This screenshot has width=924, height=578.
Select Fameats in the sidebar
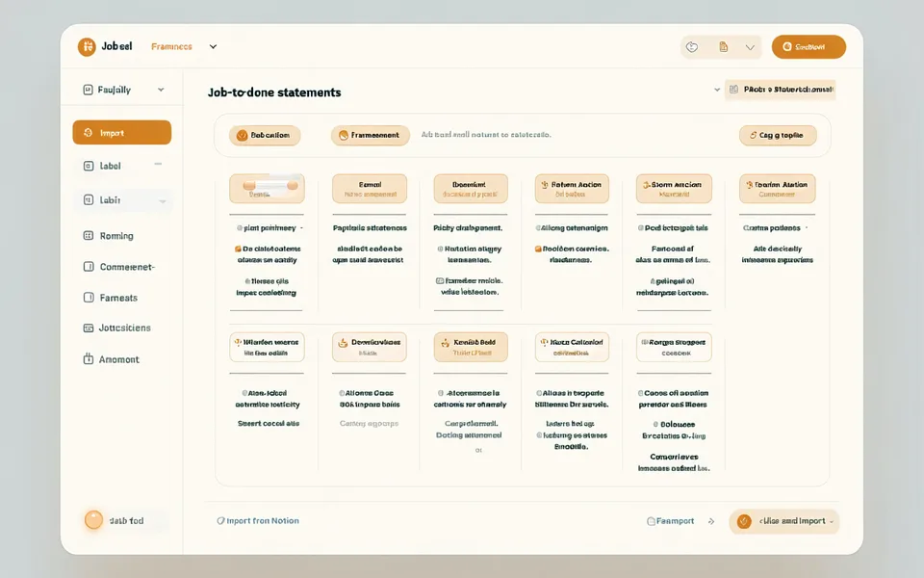tap(111, 298)
